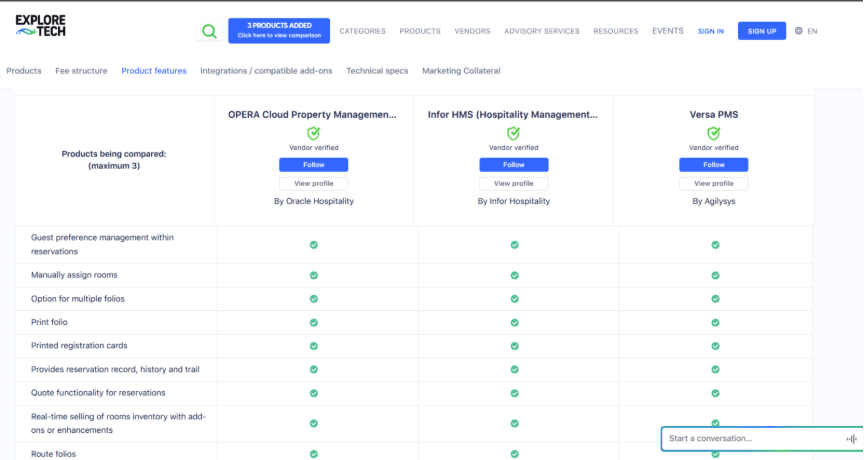864x460 pixels.
Task: Click Versa PMS vendor verified shield icon
Action: (714, 133)
